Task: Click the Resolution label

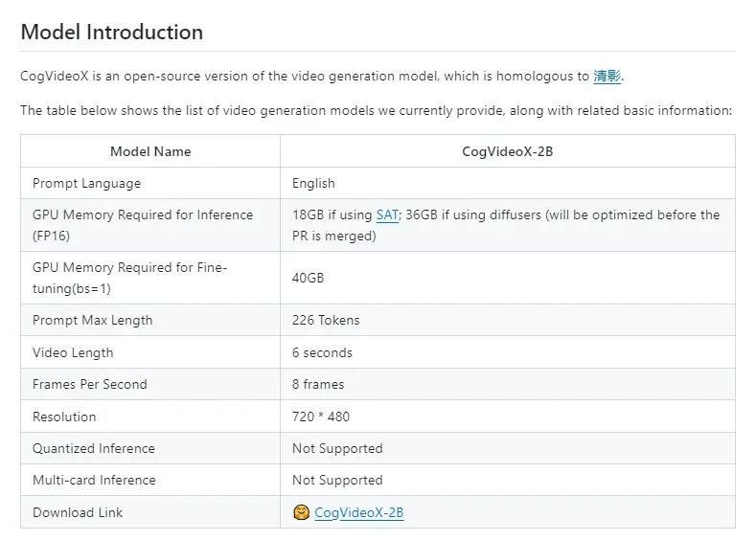Action: click(x=64, y=417)
